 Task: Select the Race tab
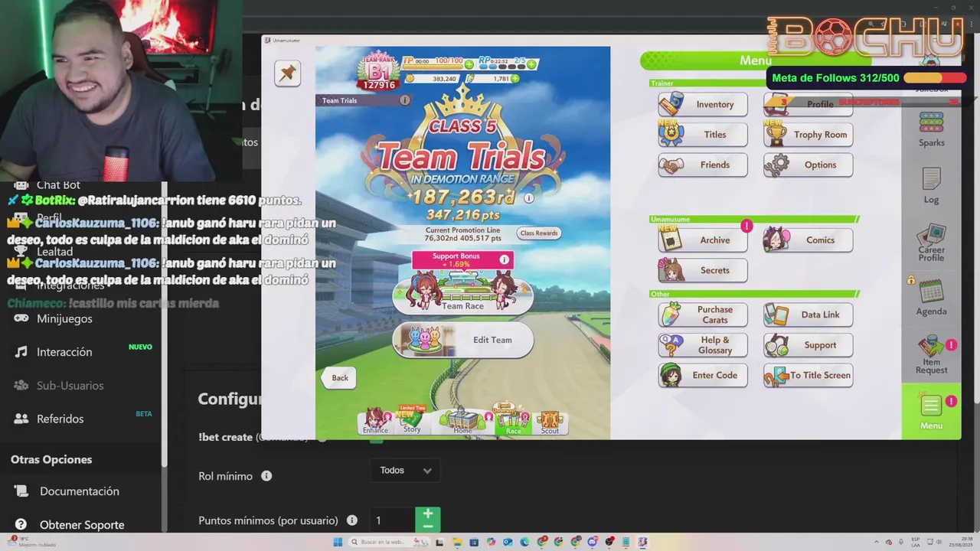point(513,421)
